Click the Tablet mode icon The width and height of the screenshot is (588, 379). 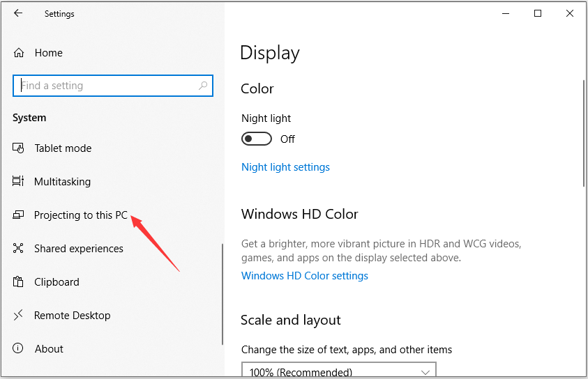pos(18,148)
